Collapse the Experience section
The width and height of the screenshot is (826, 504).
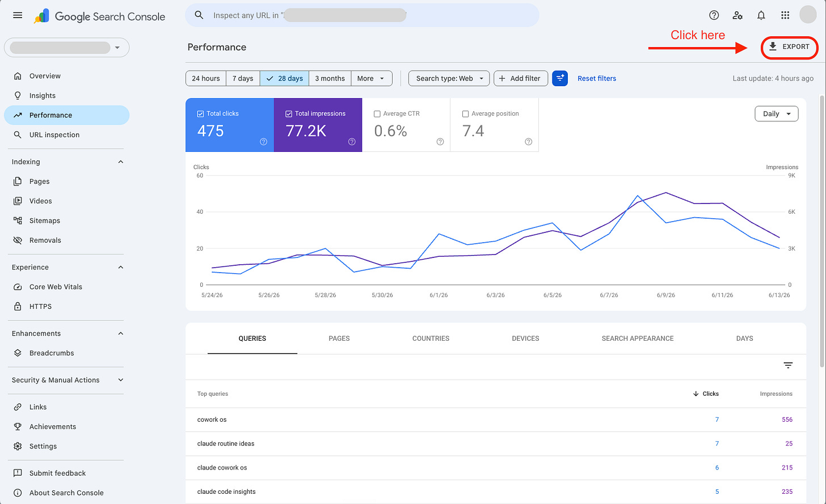click(x=120, y=268)
